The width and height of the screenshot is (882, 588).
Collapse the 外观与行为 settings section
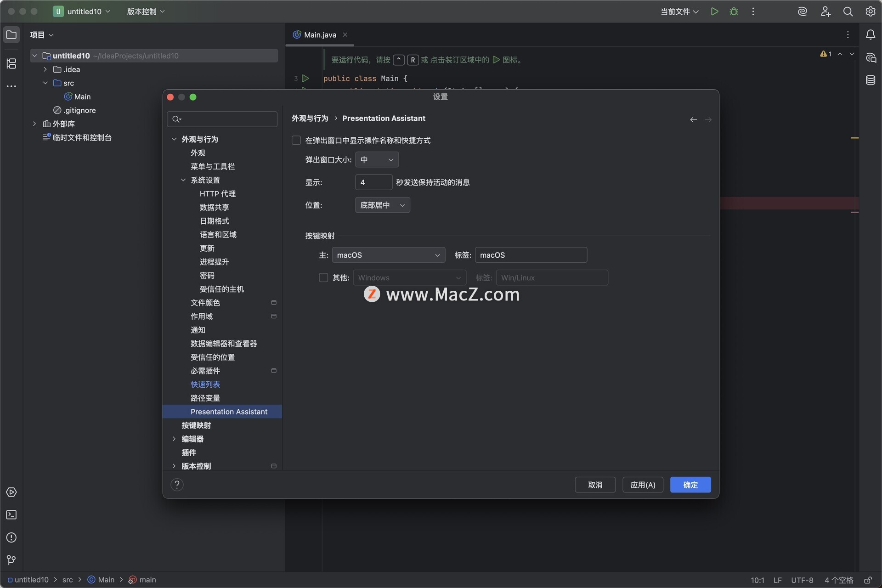(174, 139)
